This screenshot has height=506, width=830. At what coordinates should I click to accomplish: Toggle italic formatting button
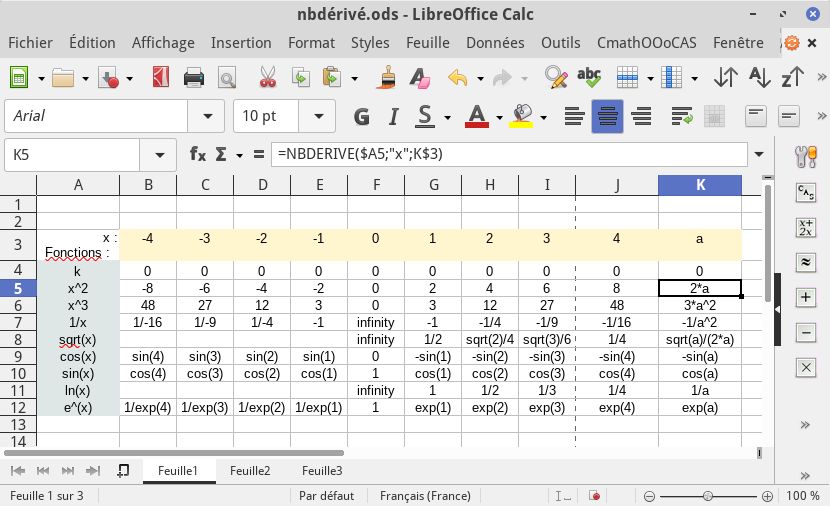coord(394,116)
